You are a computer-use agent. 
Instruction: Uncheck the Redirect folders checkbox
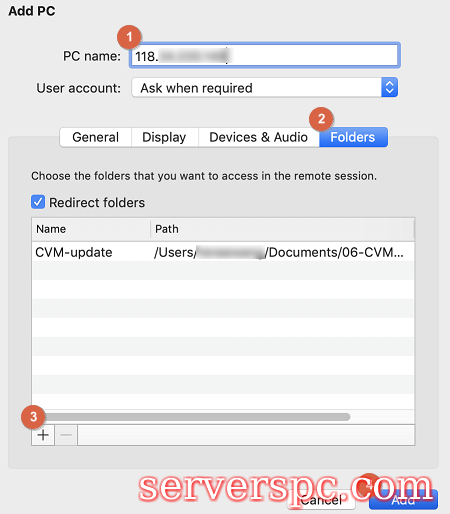tap(38, 202)
